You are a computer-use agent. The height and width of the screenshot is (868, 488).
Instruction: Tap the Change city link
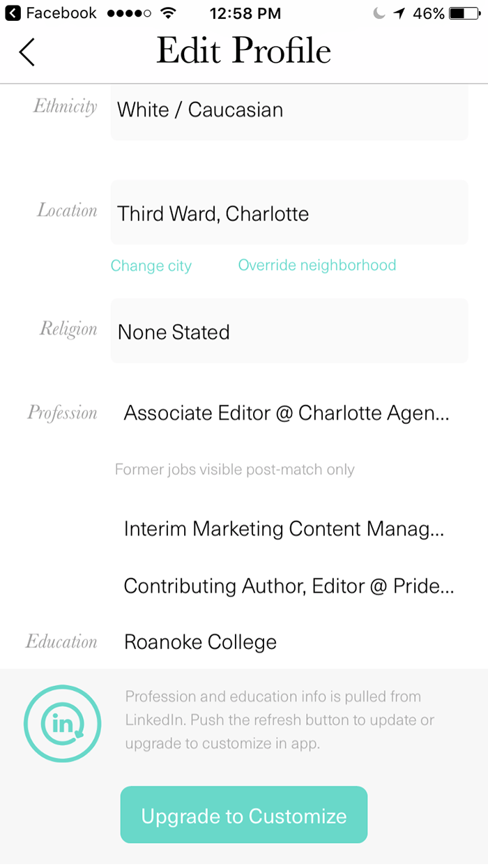pos(151,266)
